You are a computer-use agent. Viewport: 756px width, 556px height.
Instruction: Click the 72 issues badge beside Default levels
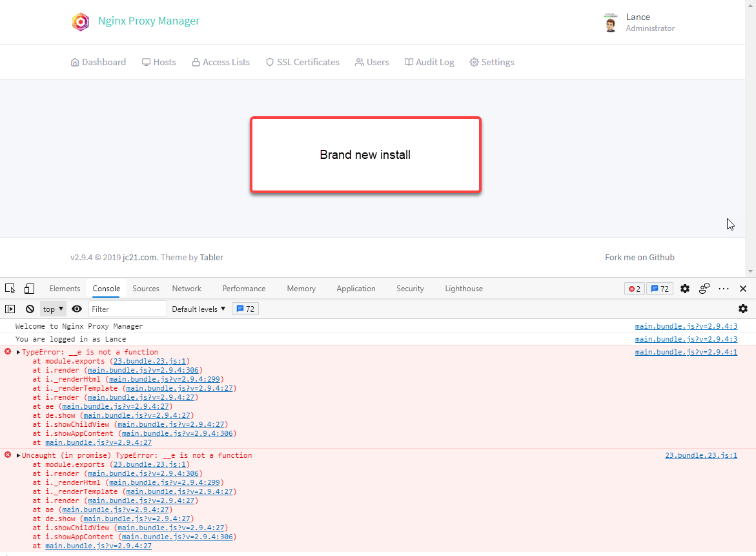pyautogui.click(x=245, y=309)
